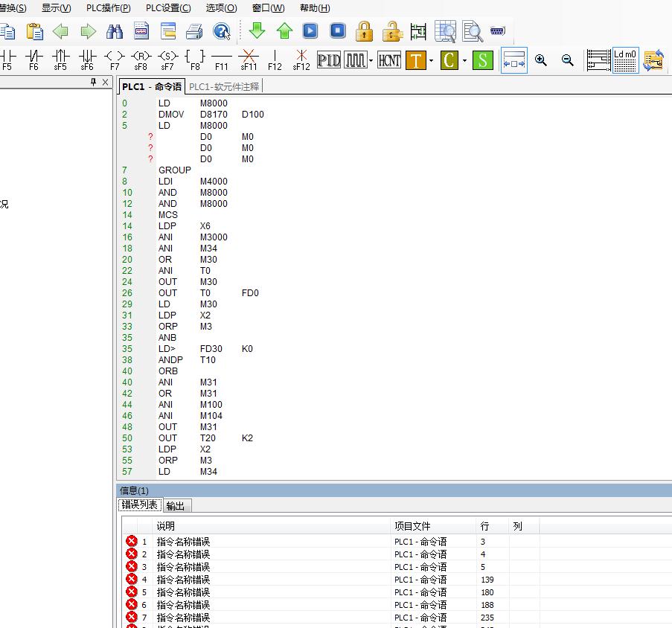This screenshot has height=628, width=672.
Task: Insert a PID instruction from toolbar
Action: (x=328, y=60)
